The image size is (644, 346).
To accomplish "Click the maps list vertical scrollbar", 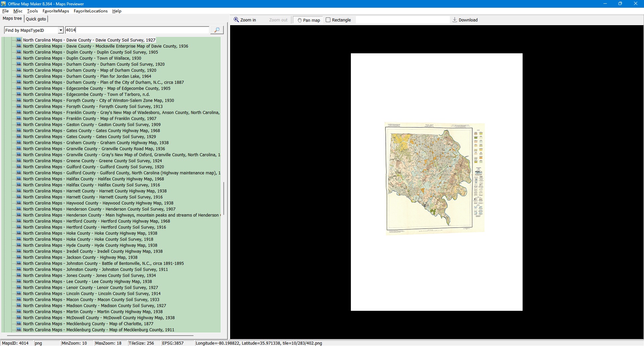I will click(x=223, y=198).
